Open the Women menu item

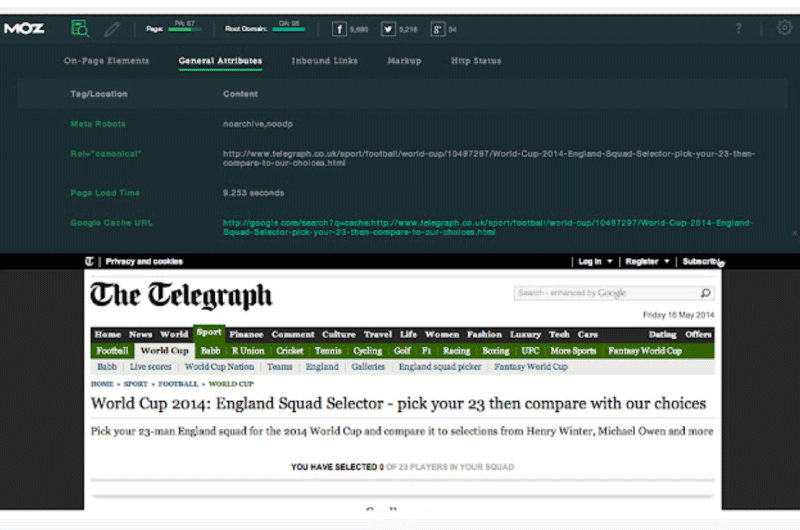(442, 335)
